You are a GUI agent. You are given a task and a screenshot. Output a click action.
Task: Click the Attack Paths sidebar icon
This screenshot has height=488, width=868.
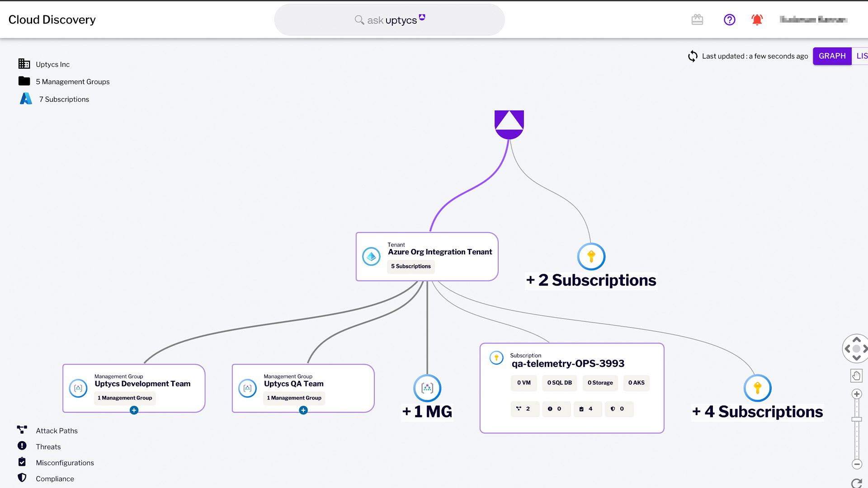point(21,430)
